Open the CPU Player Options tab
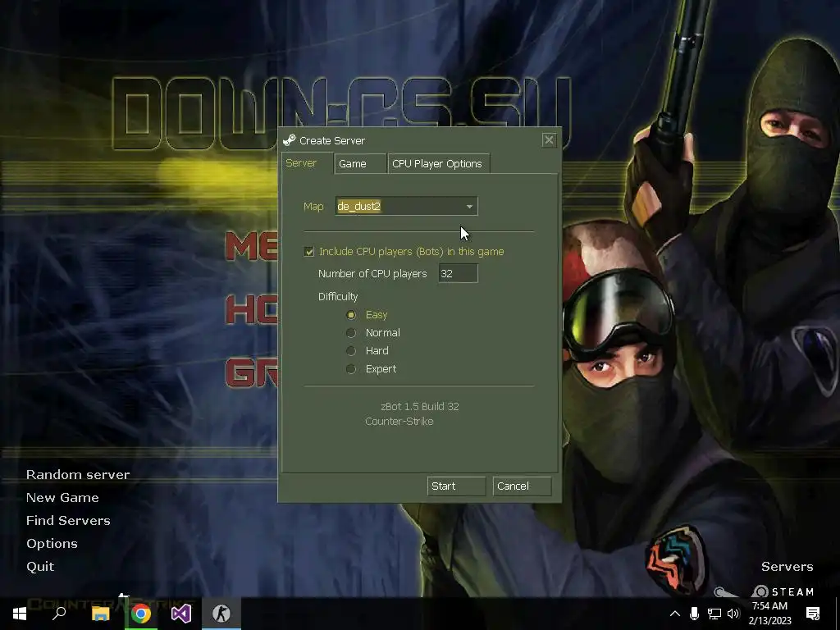 [x=438, y=163]
